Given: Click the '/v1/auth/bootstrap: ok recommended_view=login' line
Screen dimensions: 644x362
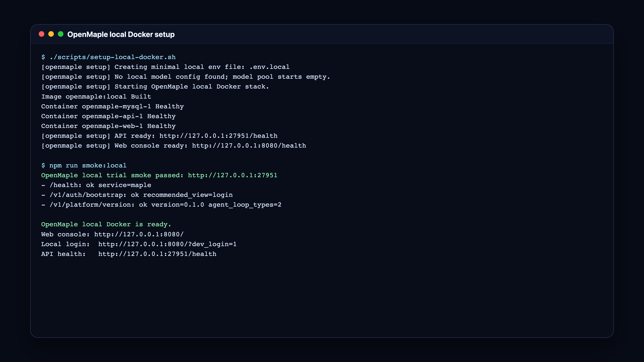Looking at the screenshot, I should pyautogui.click(x=137, y=195).
